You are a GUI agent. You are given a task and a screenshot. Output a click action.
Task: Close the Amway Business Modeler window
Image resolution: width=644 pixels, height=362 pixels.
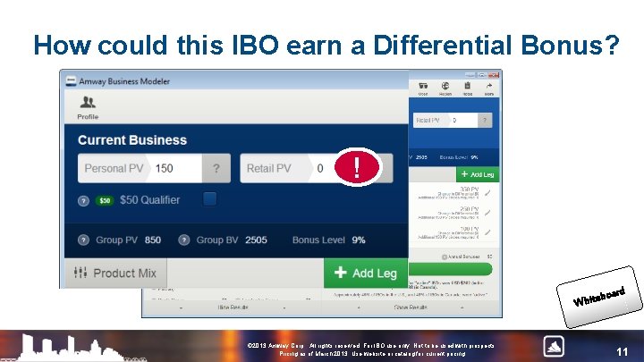[494, 75]
